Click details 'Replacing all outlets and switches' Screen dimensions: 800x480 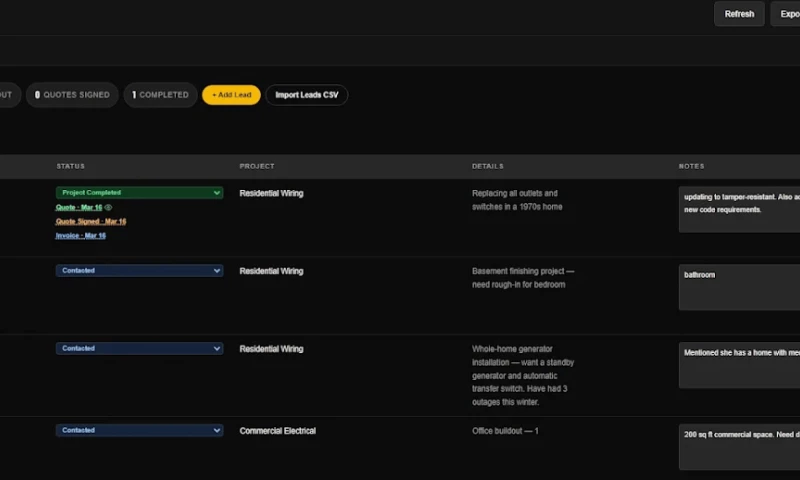pyautogui.click(x=517, y=200)
